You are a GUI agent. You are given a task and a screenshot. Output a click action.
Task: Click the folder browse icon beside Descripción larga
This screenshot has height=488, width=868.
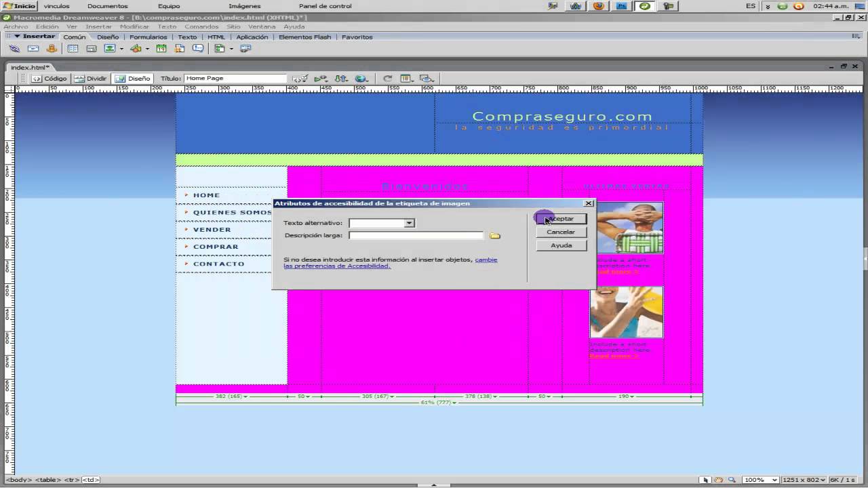tap(495, 236)
